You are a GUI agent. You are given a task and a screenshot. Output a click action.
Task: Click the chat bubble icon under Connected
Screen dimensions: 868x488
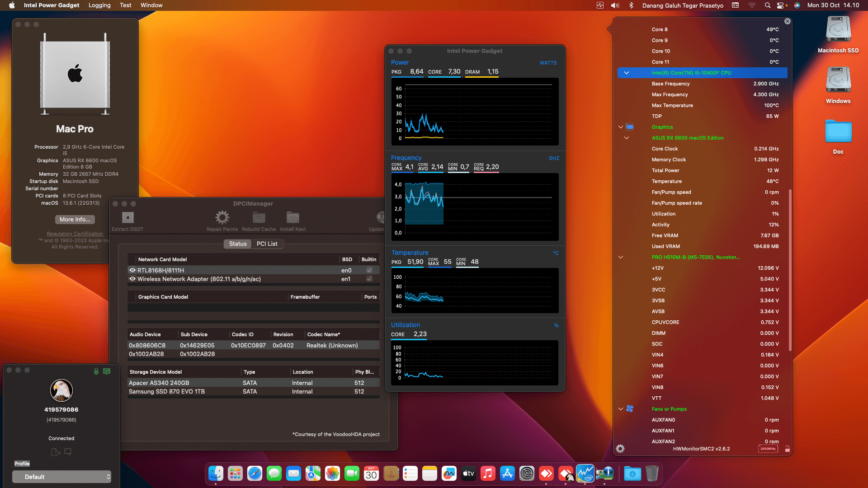point(68,451)
